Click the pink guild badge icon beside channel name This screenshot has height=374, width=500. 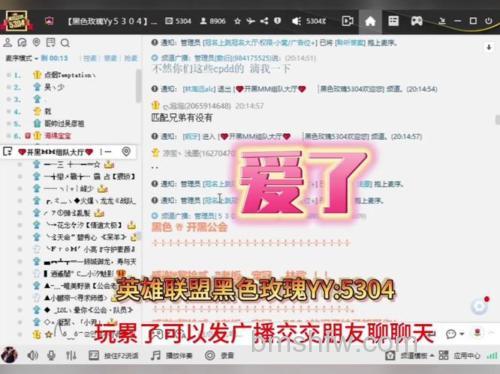click(50, 21)
